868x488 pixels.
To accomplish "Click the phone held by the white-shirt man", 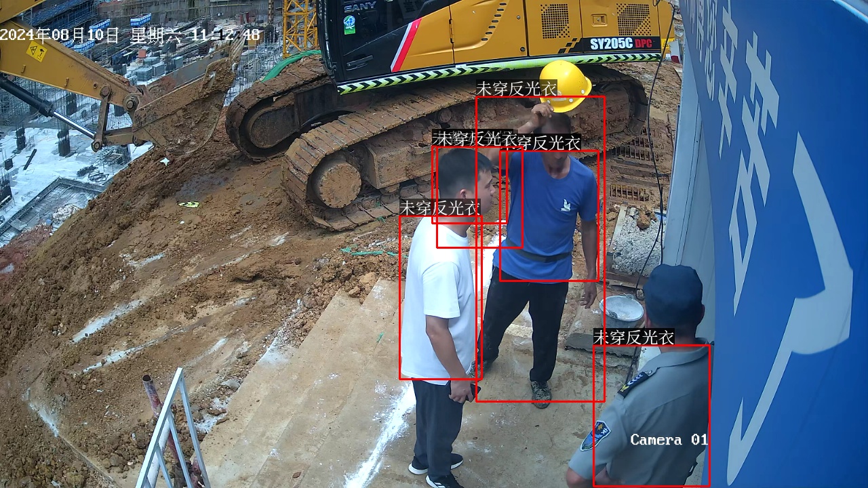I will click(473, 391).
